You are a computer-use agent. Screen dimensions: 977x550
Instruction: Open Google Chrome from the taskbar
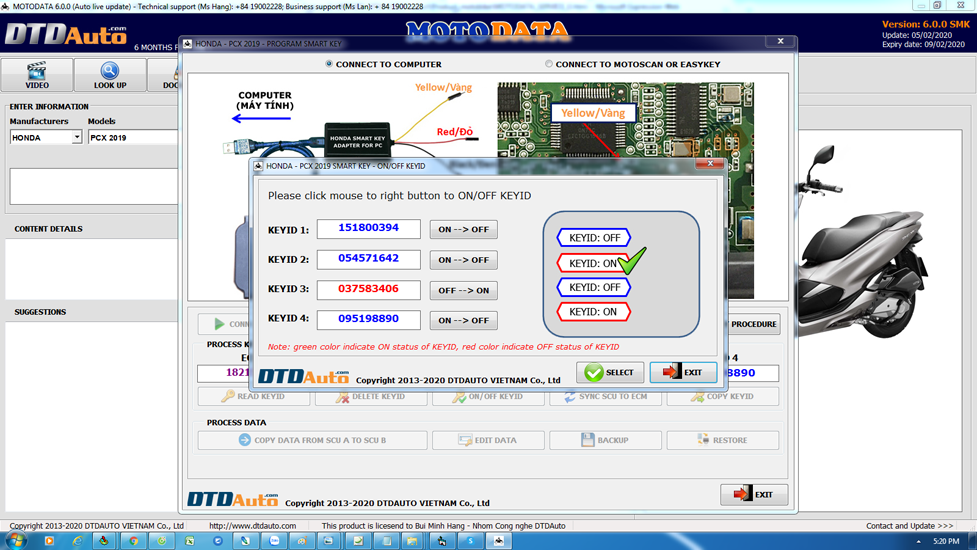point(133,541)
